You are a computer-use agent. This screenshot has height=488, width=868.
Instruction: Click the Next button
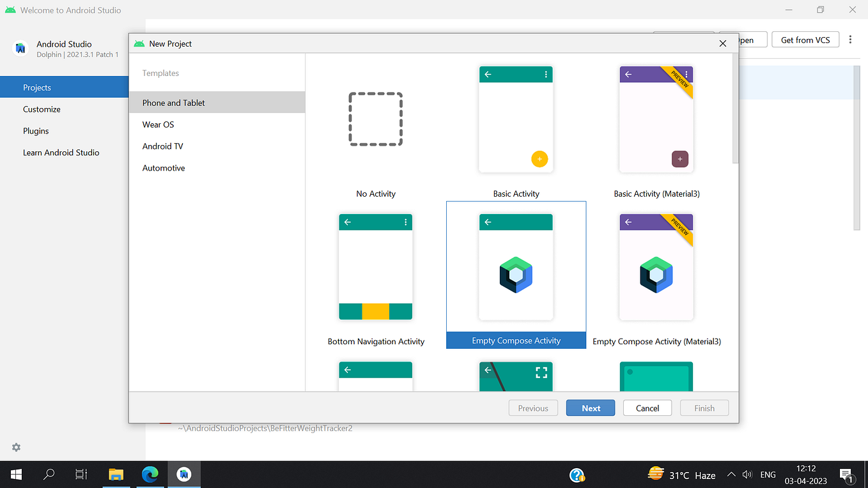590,408
